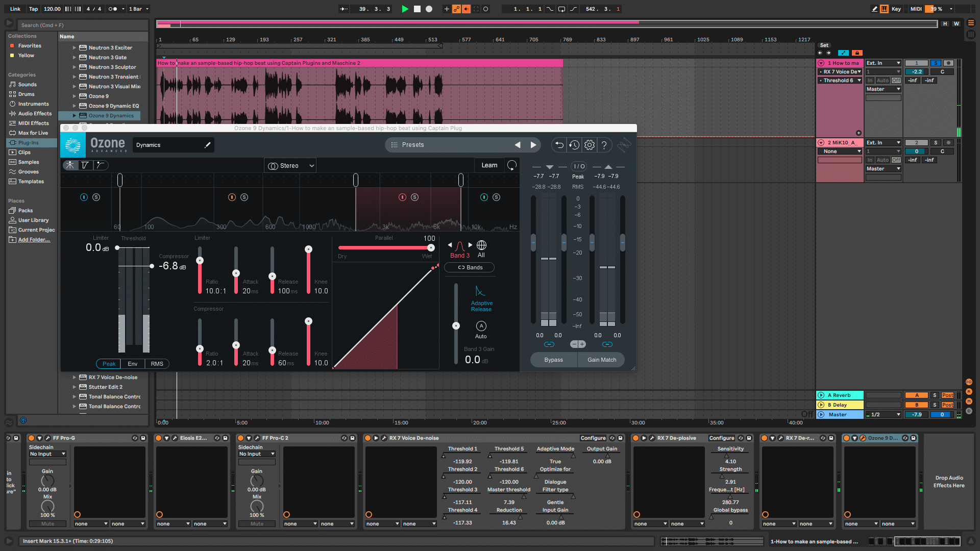Start playback with the green Play button
Image resolution: width=980 pixels, height=551 pixels.
click(405, 9)
